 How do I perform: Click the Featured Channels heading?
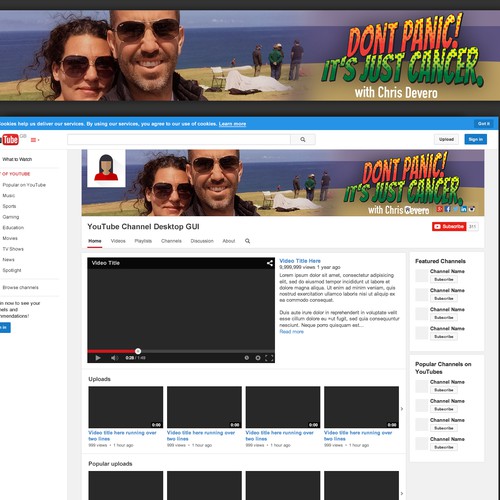click(x=440, y=261)
